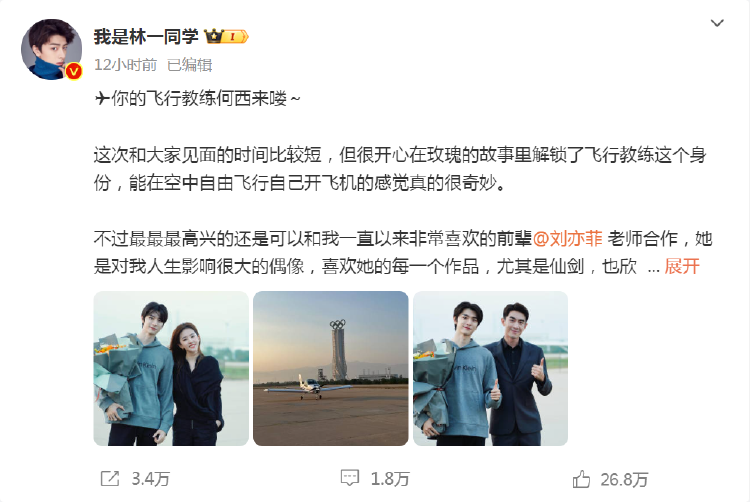Click the crown membership level badge
Viewport: 750px width, 502px height.
226,36
